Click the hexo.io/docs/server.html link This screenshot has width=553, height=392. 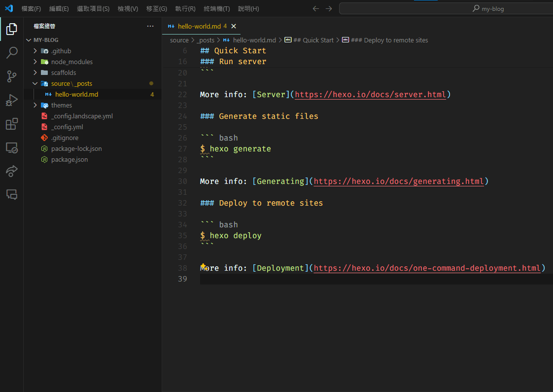coord(370,95)
